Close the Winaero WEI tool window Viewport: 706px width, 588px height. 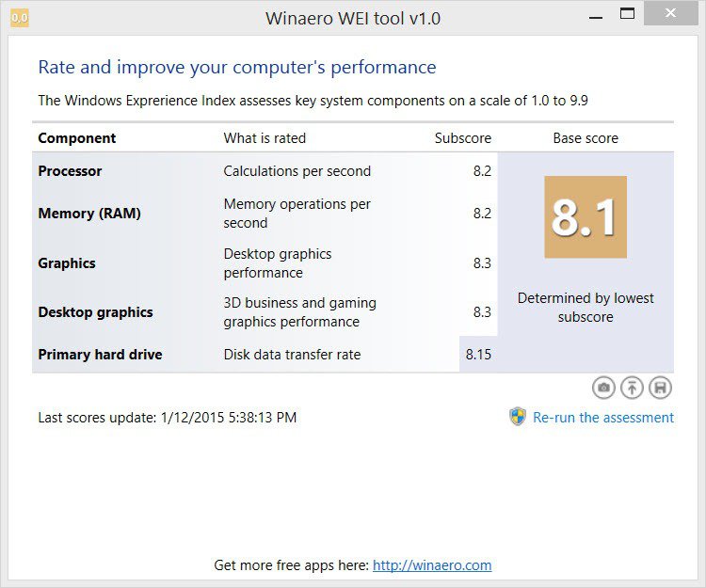coord(671,13)
